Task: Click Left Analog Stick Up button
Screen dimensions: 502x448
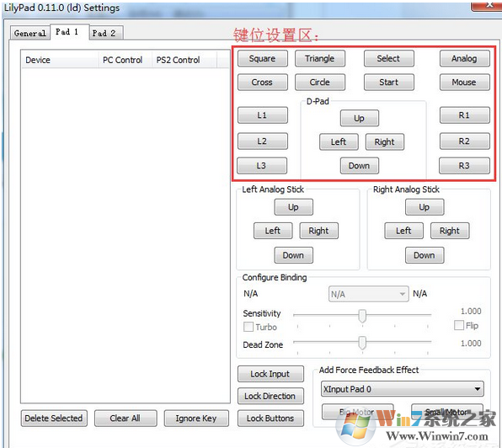Action: pos(294,207)
